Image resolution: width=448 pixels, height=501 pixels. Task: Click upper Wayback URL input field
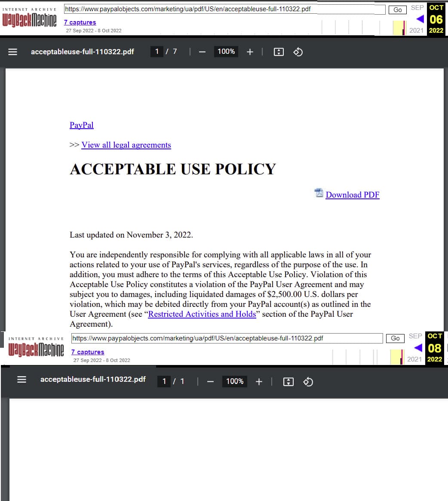[224, 9]
